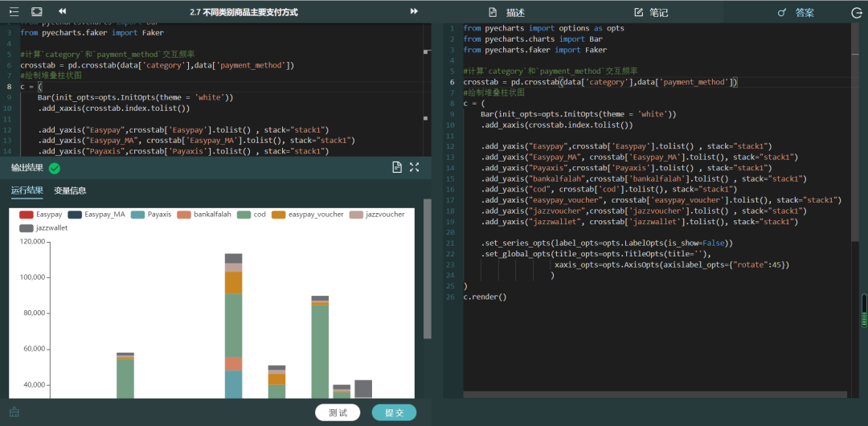Click the tallest stacked bar in the chart

click(234, 326)
